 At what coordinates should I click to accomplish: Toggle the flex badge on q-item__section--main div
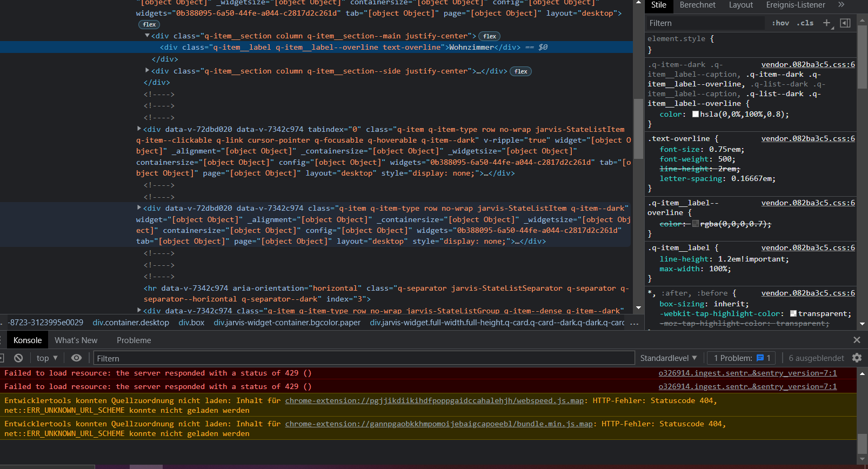[x=490, y=36]
